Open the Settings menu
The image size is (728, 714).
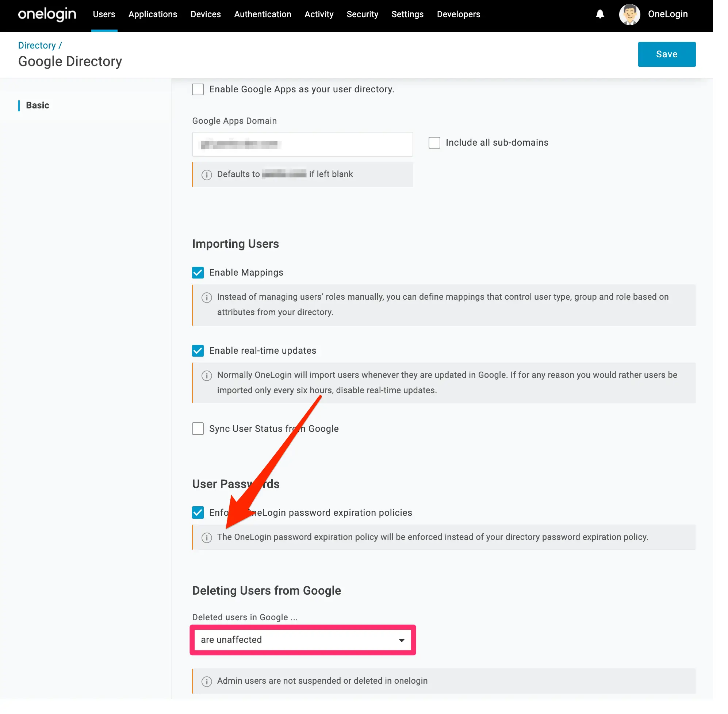click(407, 14)
